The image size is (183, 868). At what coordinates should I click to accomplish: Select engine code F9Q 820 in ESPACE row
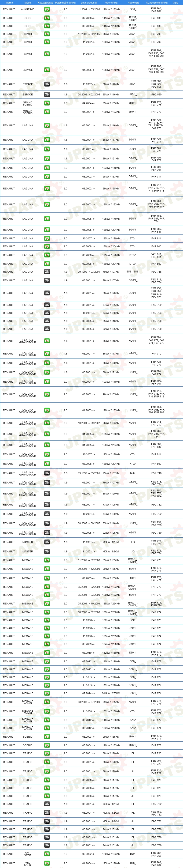(x=156, y=95)
